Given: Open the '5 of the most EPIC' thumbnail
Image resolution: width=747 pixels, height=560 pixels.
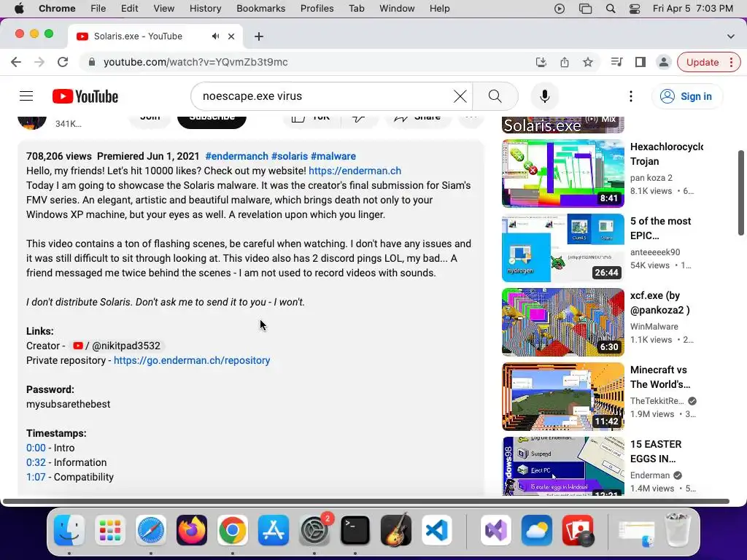Looking at the screenshot, I should [x=563, y=248].
